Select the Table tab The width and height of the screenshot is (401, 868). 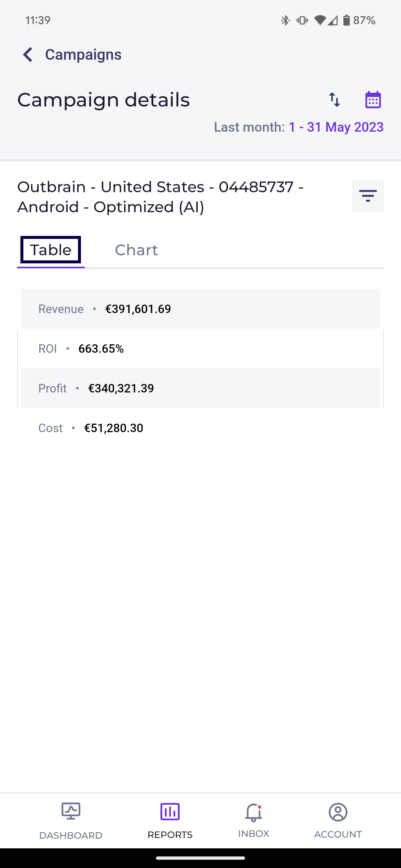51,250
